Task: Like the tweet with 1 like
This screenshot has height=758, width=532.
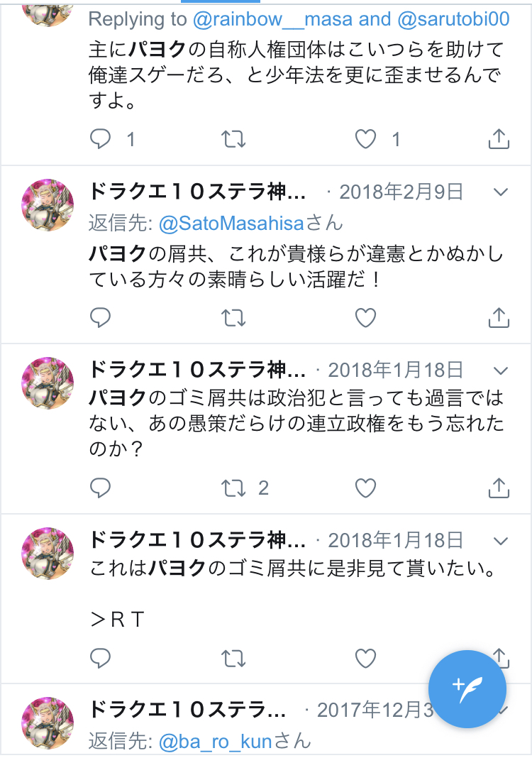Action: (x=366, y=139)
